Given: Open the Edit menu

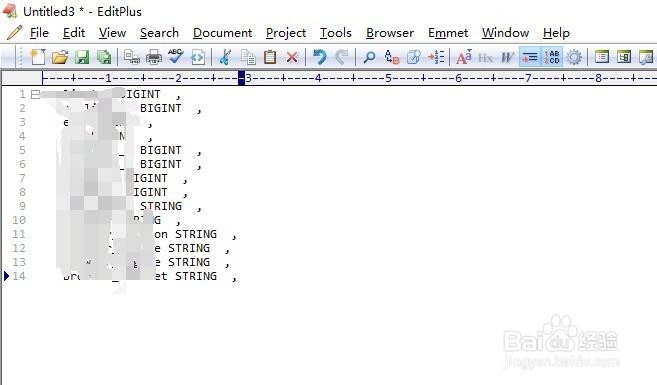Looking at the screenshot, I should pos(74,33).
